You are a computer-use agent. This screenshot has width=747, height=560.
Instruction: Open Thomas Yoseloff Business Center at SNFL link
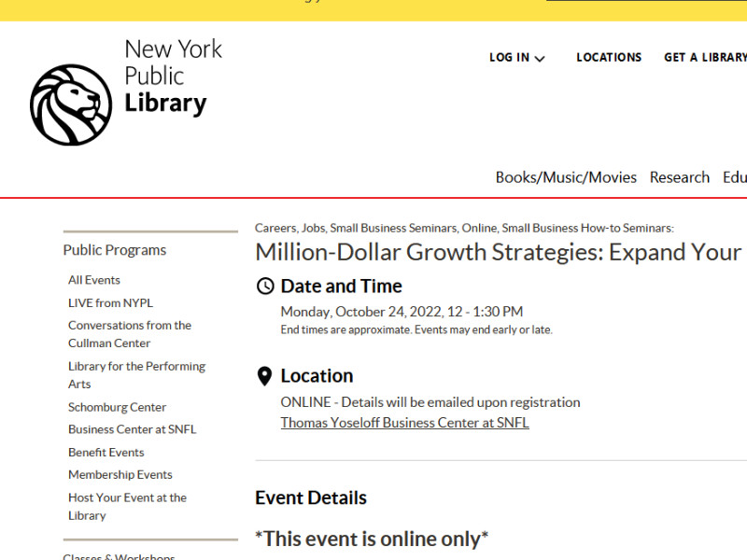pos(404,423)
